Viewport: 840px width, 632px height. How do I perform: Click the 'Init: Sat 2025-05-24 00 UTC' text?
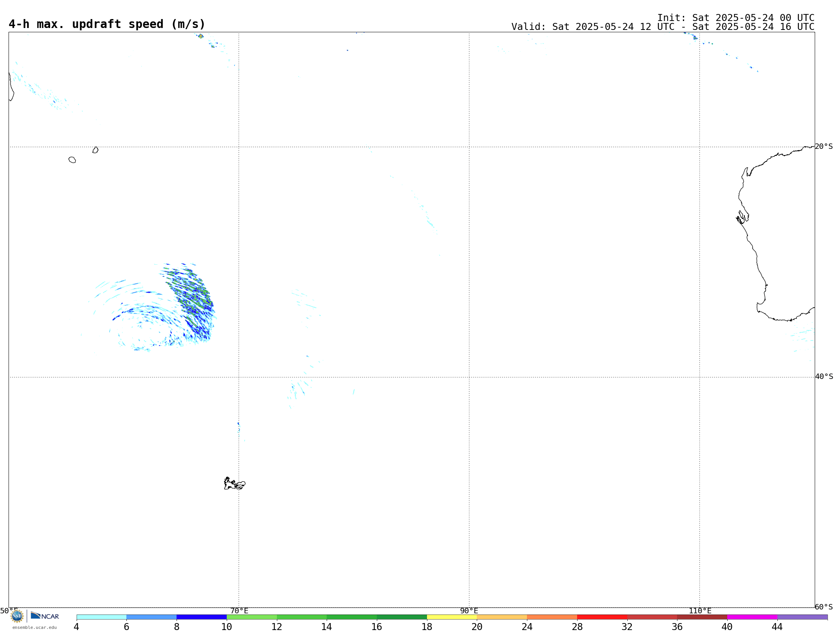click(x=736, y=18)
